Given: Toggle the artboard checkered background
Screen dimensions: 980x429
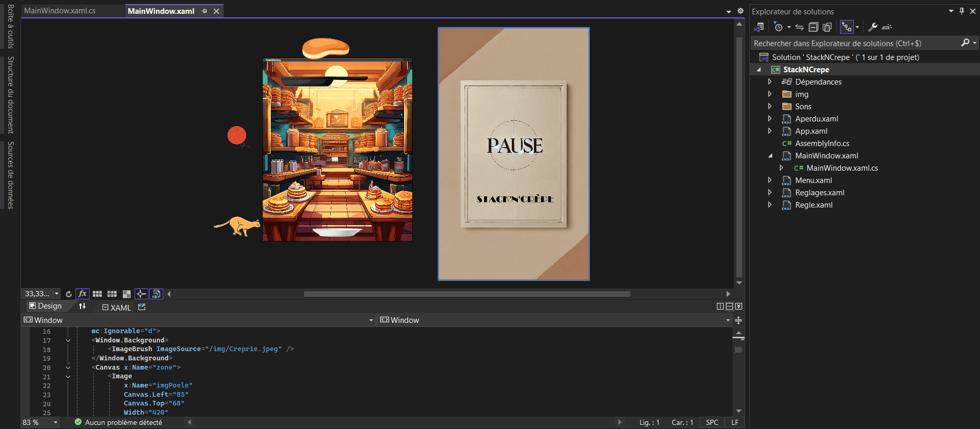Looking at the screenshot, I should coord(127,294).
